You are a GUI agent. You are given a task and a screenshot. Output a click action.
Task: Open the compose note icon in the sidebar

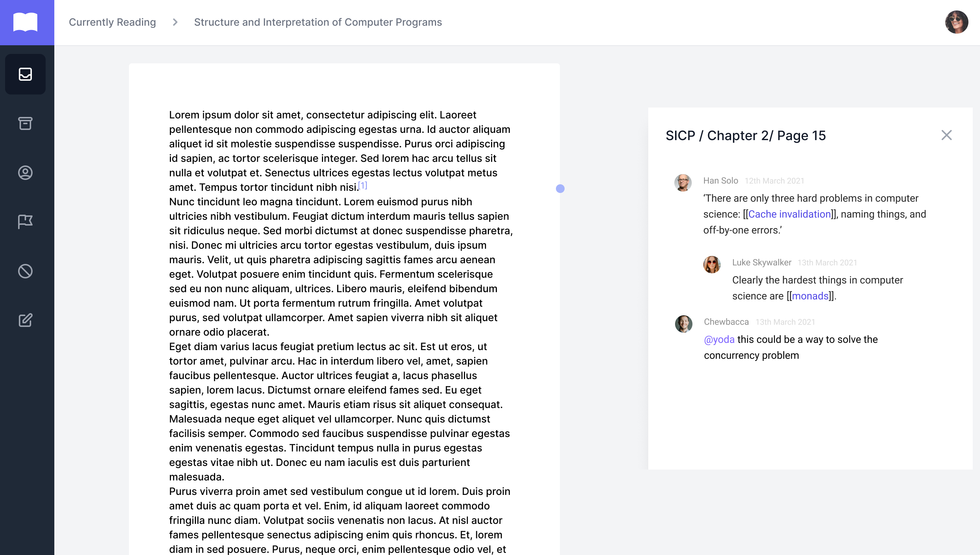(25, 320)
